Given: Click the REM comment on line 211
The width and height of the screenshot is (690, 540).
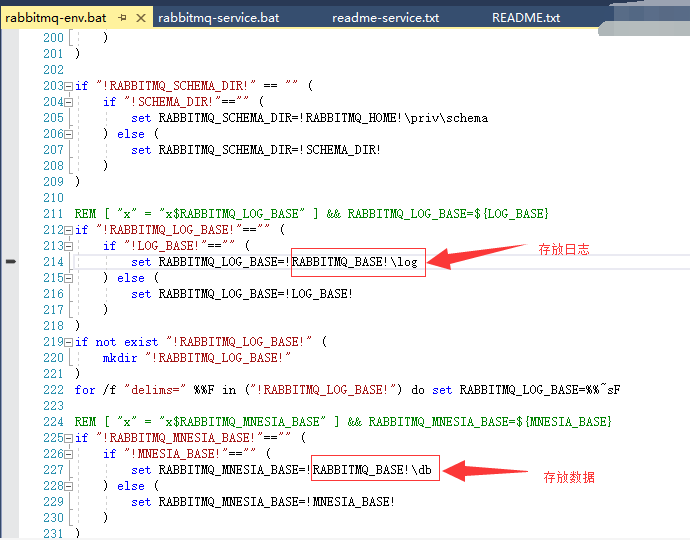Looking at the screenshot, I should coord(312,214).
